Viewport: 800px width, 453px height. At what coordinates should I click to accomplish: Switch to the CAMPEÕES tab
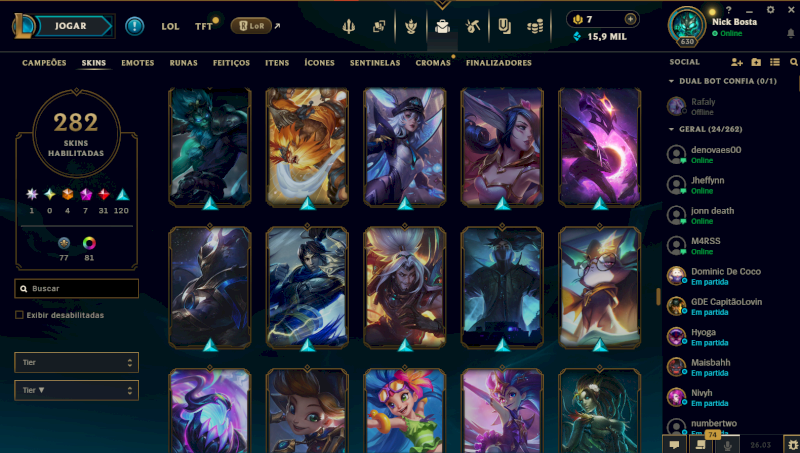click(44, 63)
